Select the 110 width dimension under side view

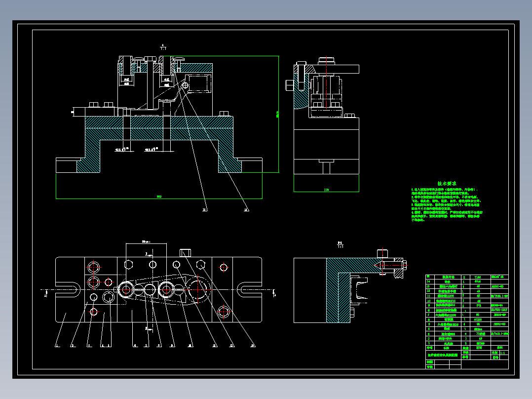(x=326, y=190)
